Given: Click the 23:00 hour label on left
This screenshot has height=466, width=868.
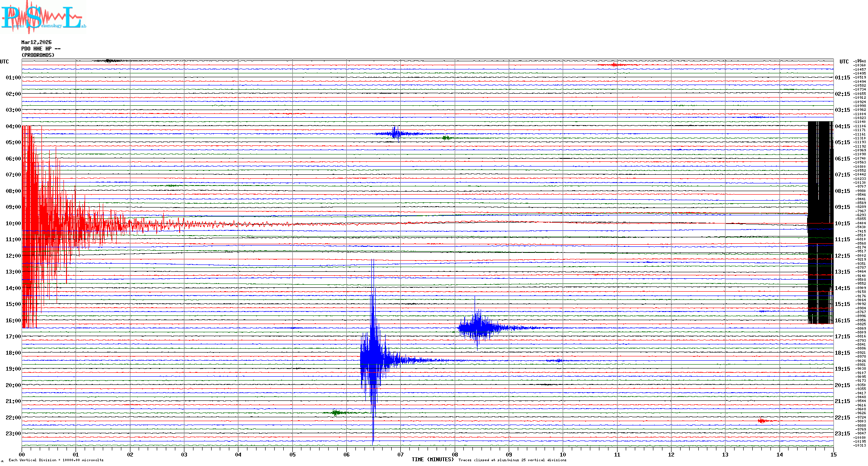Looking at the screenshot, I should click(13, 434).
